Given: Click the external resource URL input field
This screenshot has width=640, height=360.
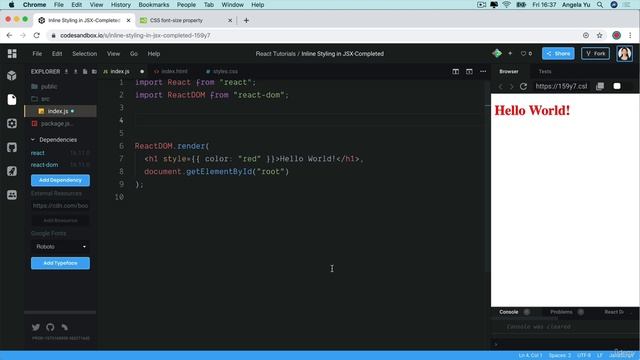Looking at the screenshot, I should point(60,206).
